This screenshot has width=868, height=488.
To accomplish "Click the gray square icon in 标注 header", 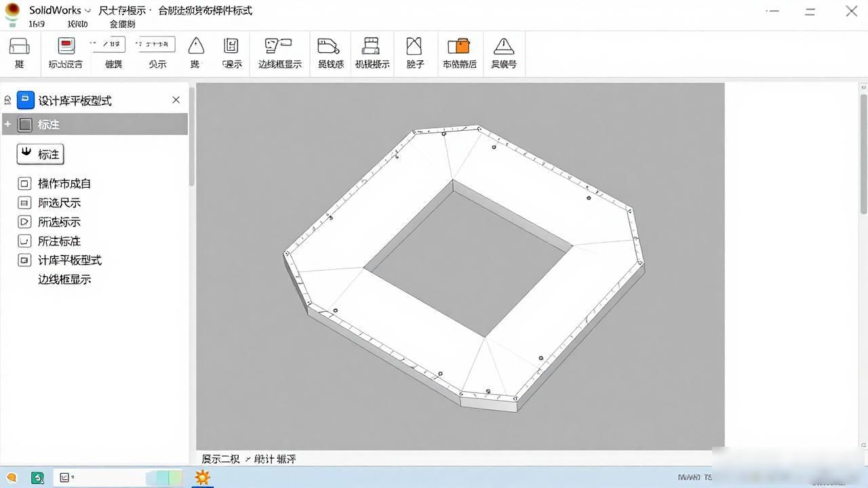I will pos(25,125).
